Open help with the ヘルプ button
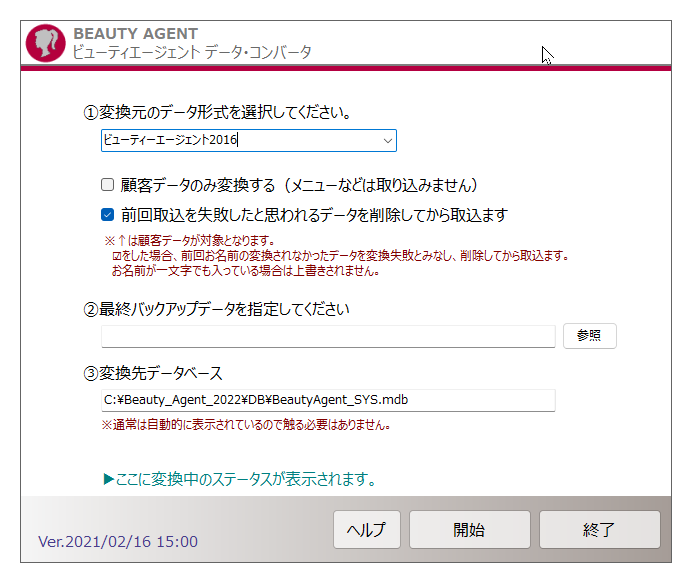The height and width of the screenshot is (583, 692). (x=367, y=530)
